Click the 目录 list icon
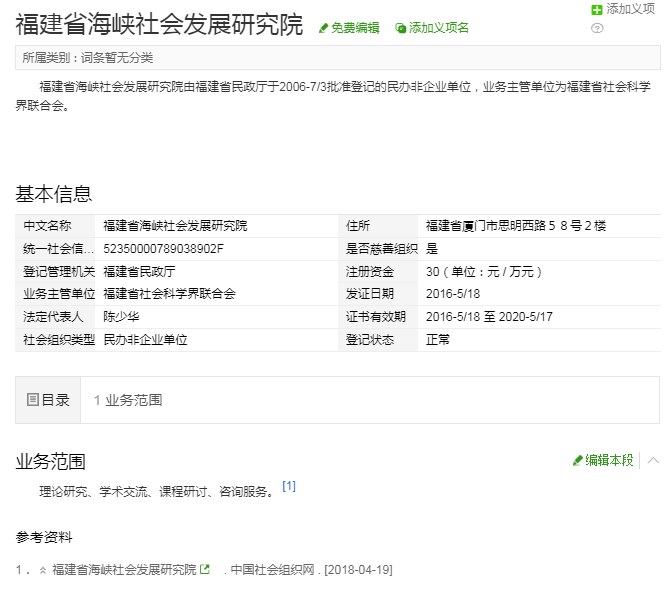669x595 pixels. 32,400
